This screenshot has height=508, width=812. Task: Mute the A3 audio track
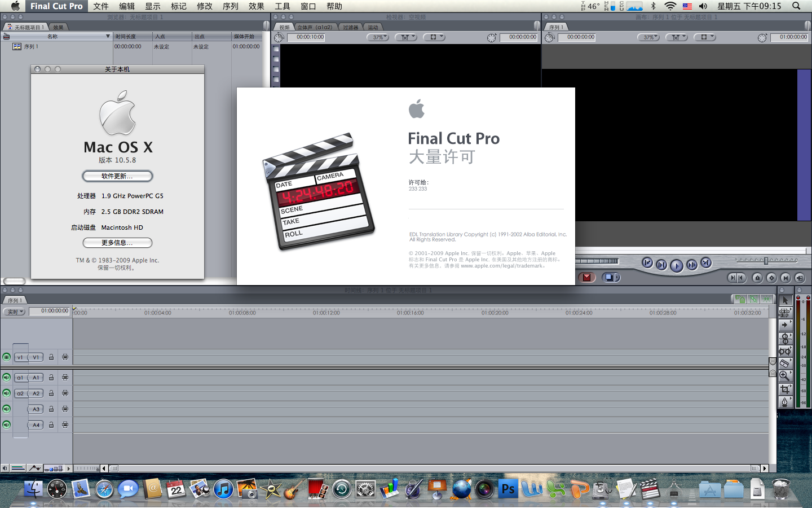click(x=6, y=409)
